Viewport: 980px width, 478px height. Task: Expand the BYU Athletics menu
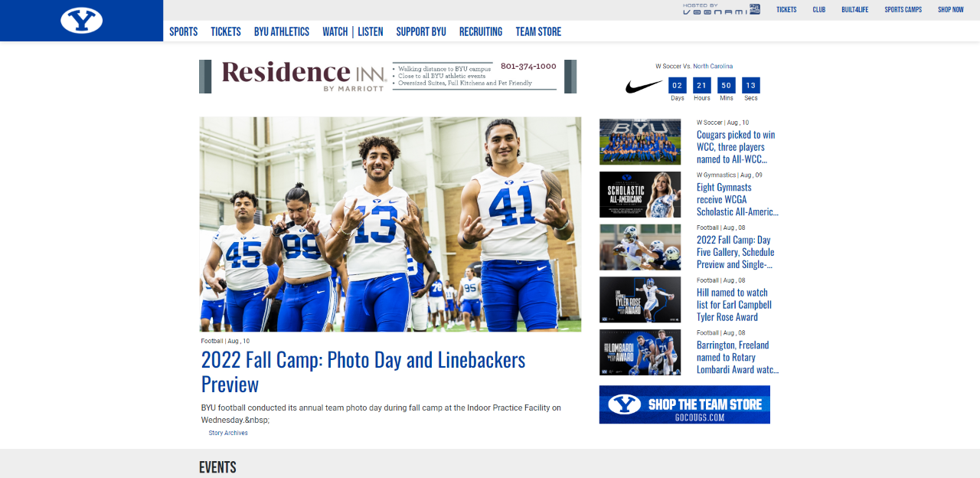pyautogui.click(x=282, y=31)
